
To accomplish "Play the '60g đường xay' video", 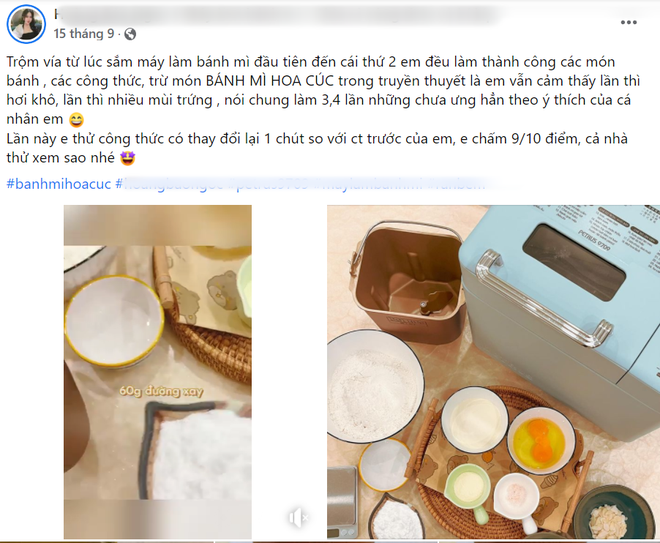I will [158, 372].
